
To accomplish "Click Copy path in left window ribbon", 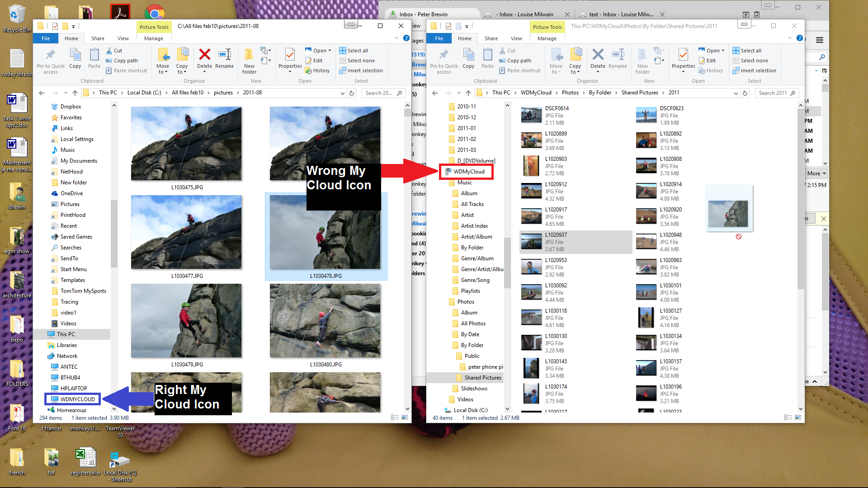I will click(125, 61).
